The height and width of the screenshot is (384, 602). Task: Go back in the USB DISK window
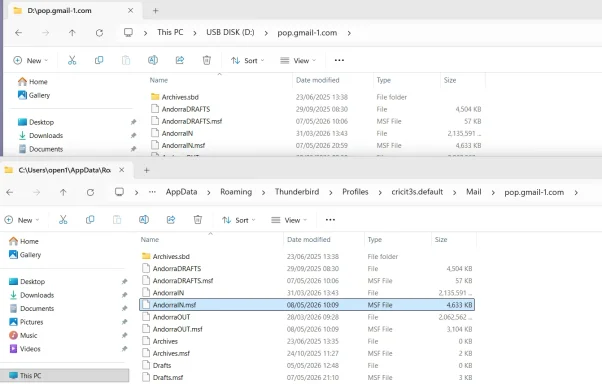click(18, 33)
